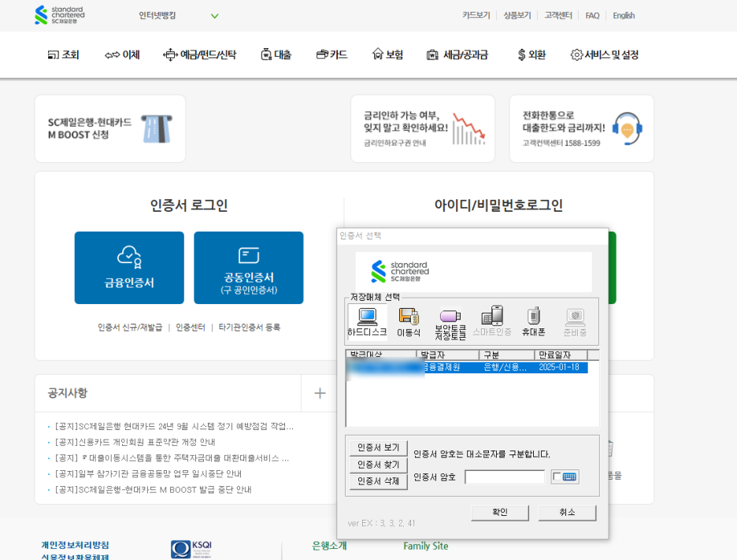The image size is (737, 560).
Task: Open 타기관인증서 등록 link
Action: 249,327
